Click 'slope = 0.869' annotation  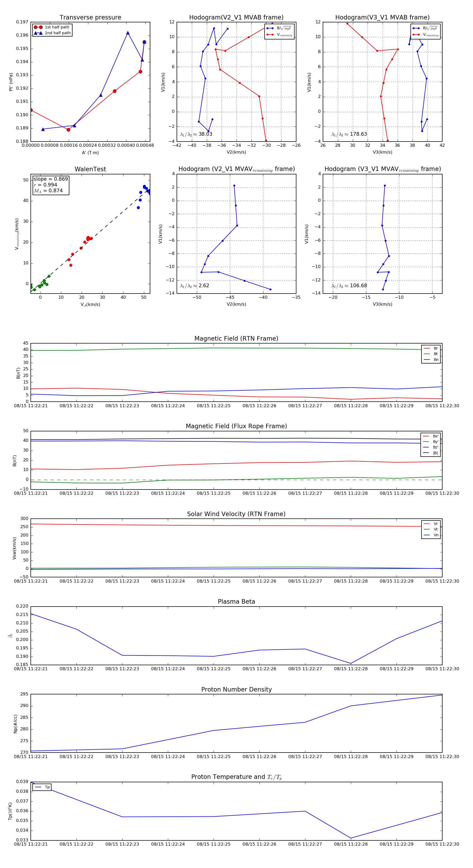[50, 179]
